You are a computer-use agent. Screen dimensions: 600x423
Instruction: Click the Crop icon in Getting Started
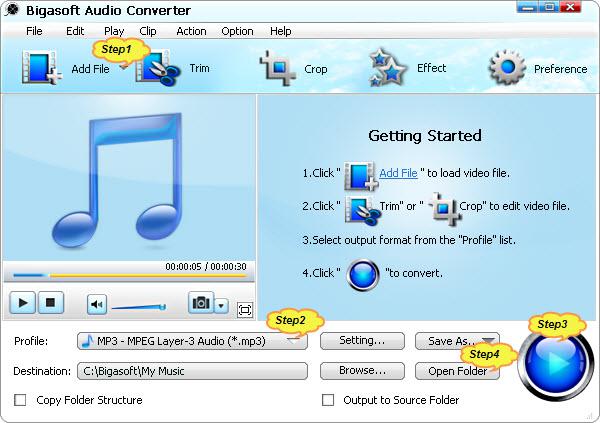445,209
